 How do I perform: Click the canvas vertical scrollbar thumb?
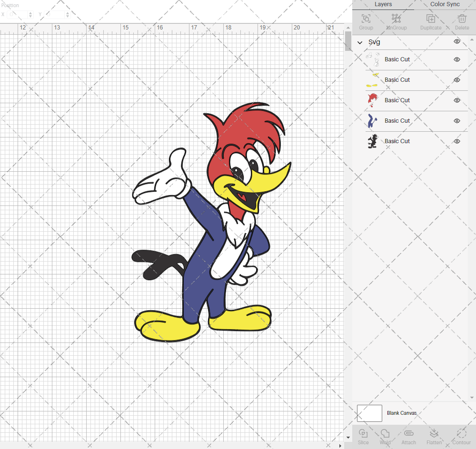(348, 41)
